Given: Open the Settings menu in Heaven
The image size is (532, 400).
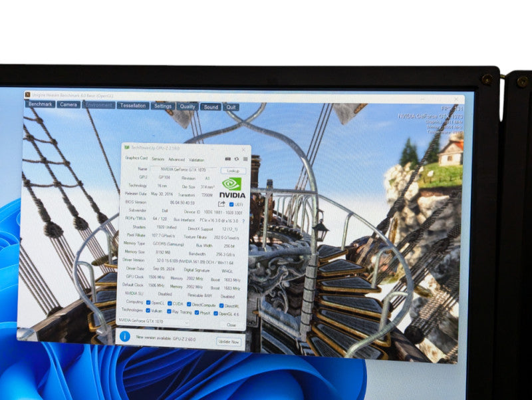Looking at the screenshot, I should click(x=163, y=106).
